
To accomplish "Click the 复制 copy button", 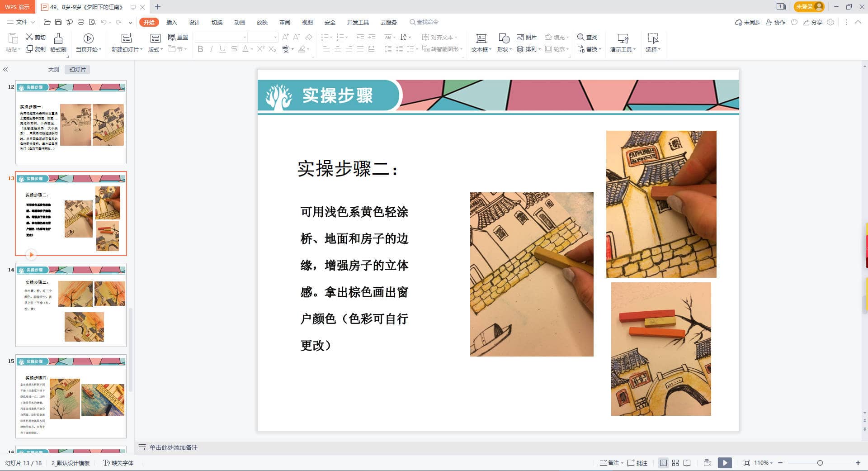I will point(36,49).
